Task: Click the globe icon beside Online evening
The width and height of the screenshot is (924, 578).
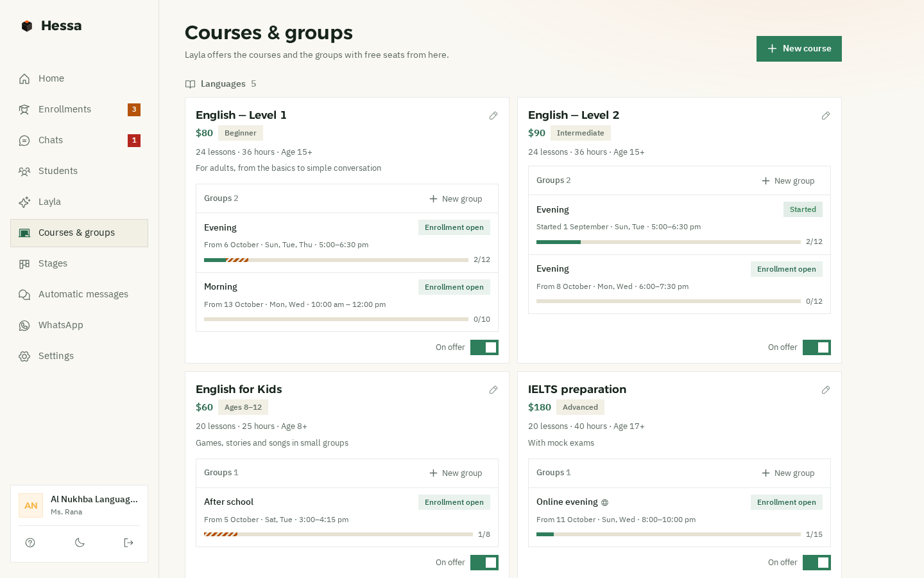Action: tap(604, 503)
